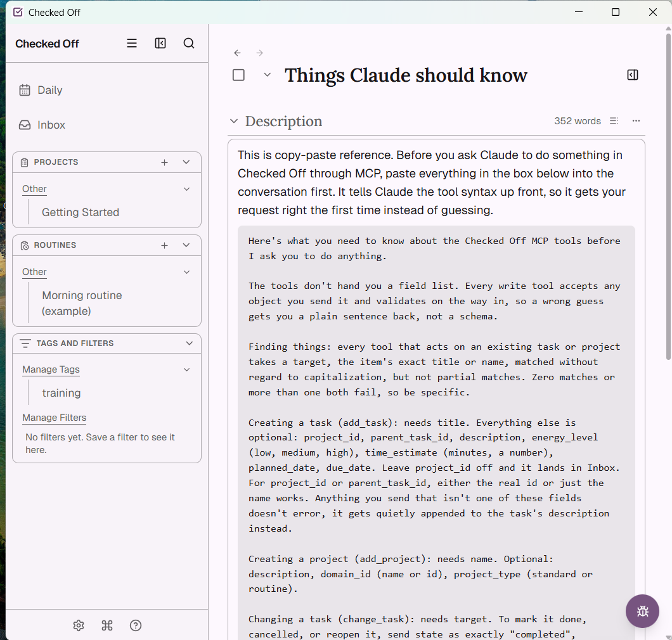
Task: Open the Daily view
Action: (x=49, y=90)
